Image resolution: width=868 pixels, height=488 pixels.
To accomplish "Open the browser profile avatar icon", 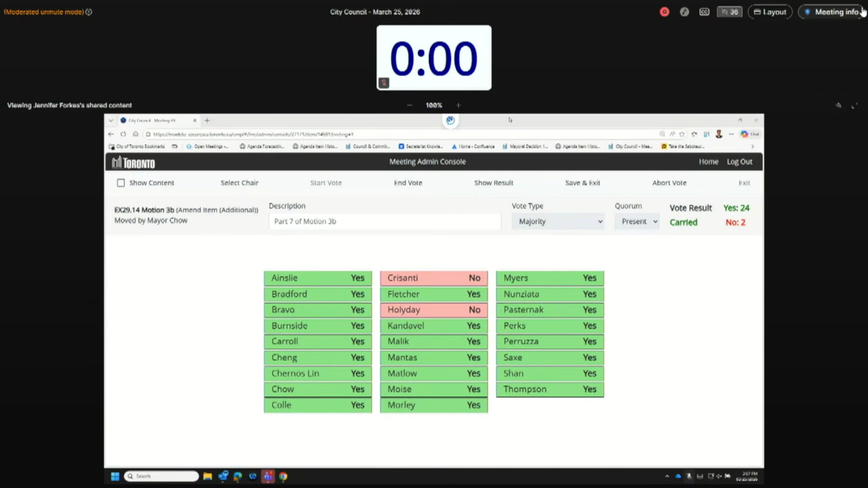I will point(719,134).
